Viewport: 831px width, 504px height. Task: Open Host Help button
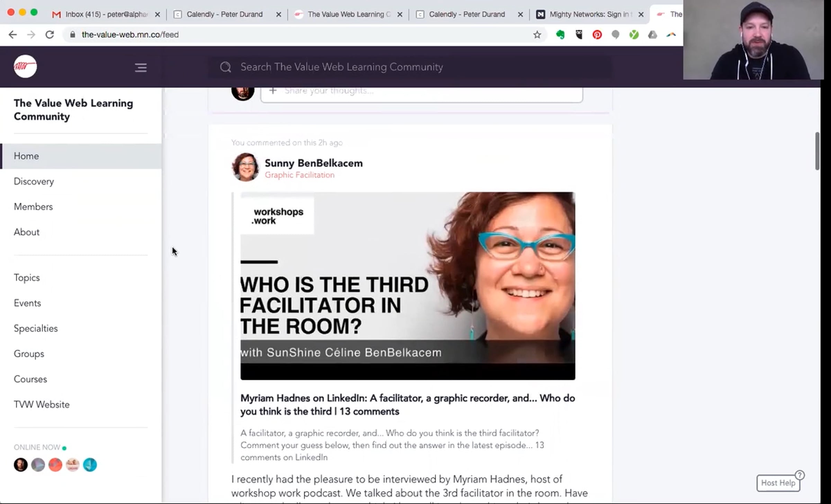pyautogui.click(x=778, y=483)
